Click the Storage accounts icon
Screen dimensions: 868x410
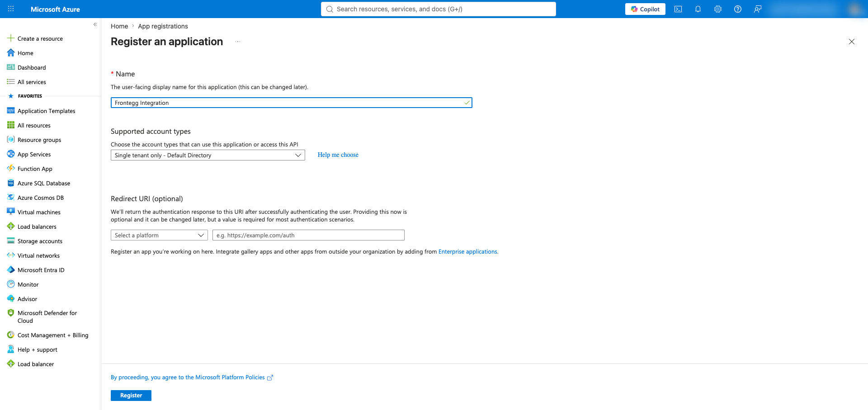pyautogui.click(x=11, y=241)
